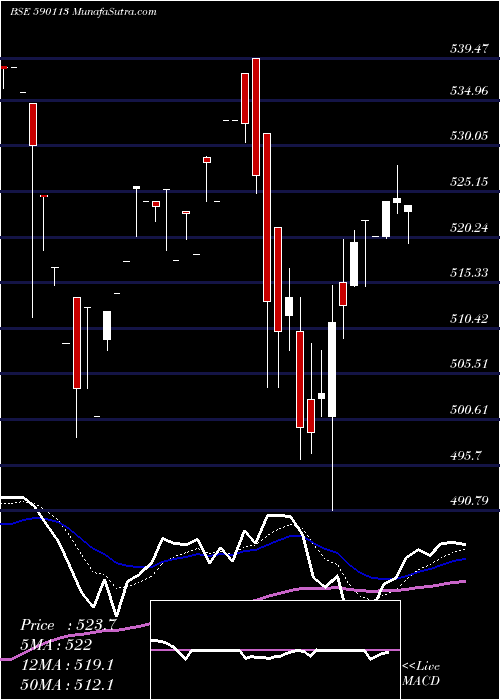Click the 525.15 price axis label
Screen dimensions: 500x700
coord(468,182)
